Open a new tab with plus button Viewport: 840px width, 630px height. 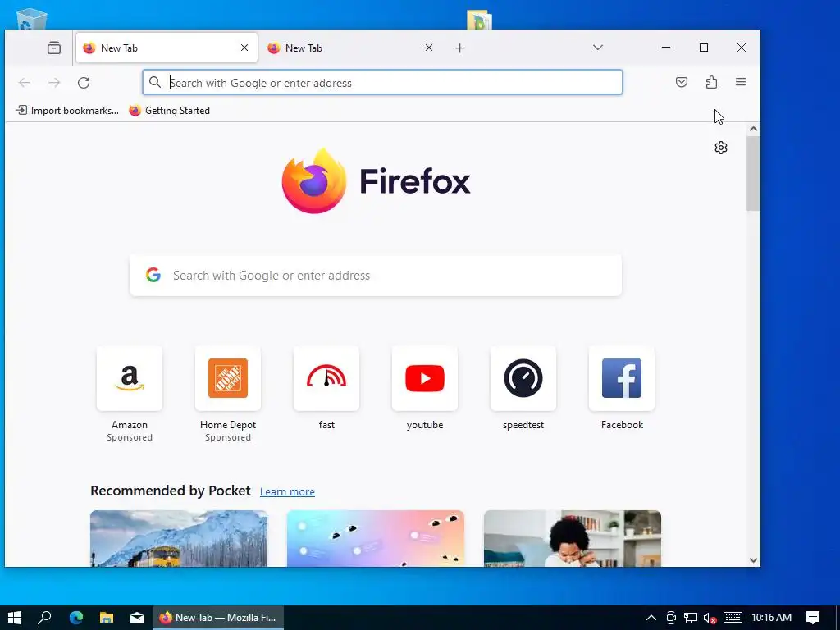tap(459, 48)
